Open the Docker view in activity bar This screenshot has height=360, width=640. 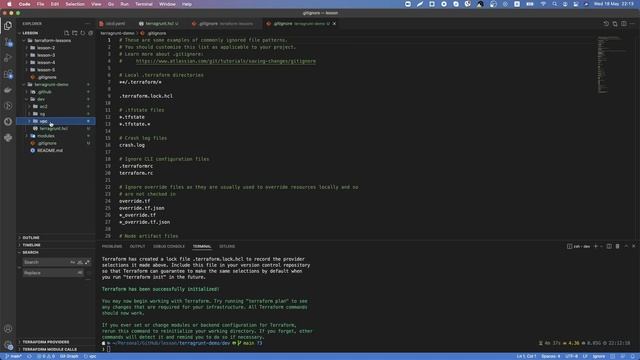(8, 90)
